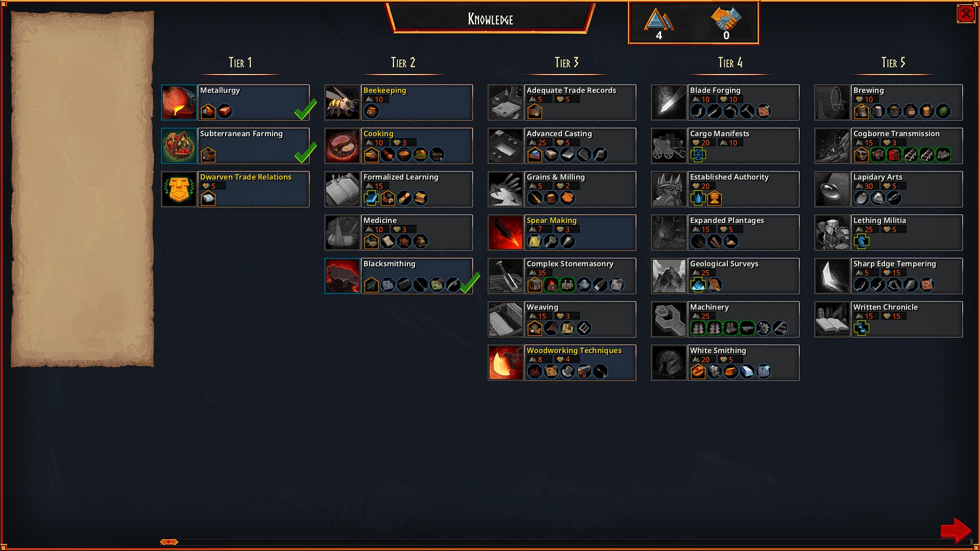Click the green checkmark on Metallurgy
This screenshot has height=551, width=980.
305,109
